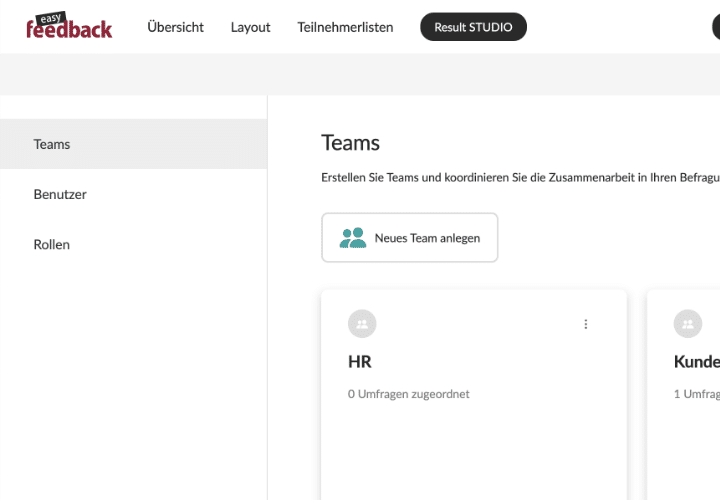Click the '1 Umfrag...' text on the Kunde card

tap(697, 394)
